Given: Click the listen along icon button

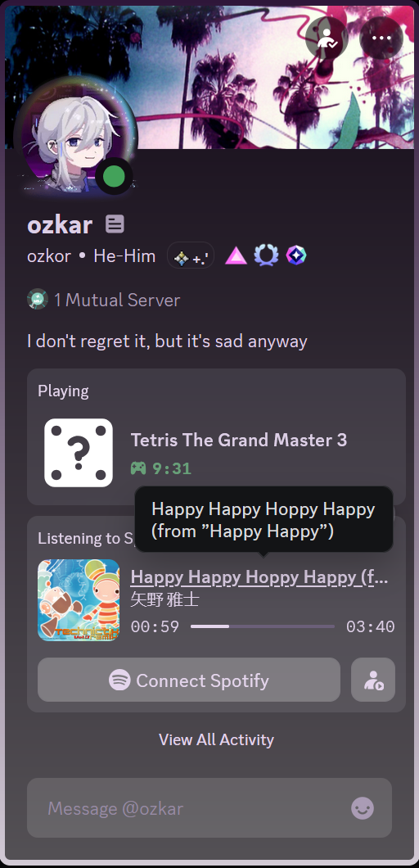Looking at the screenshot, I should coord(373,680).
